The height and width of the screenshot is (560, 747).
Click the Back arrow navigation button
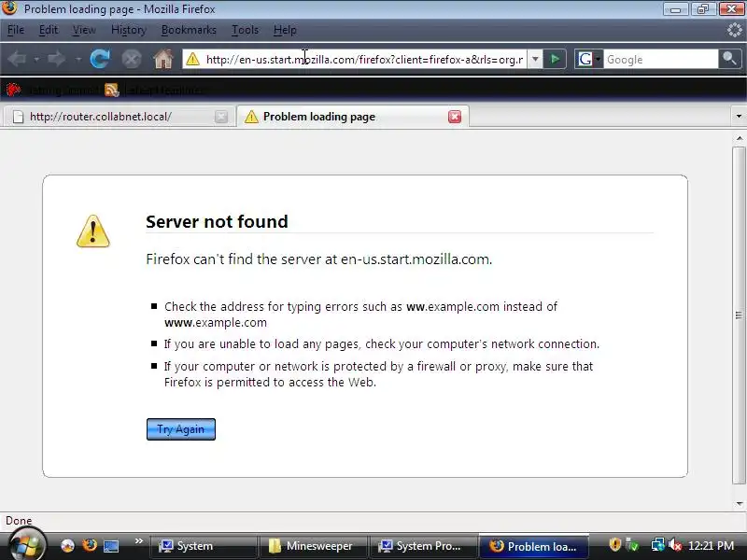coord(17,59)
